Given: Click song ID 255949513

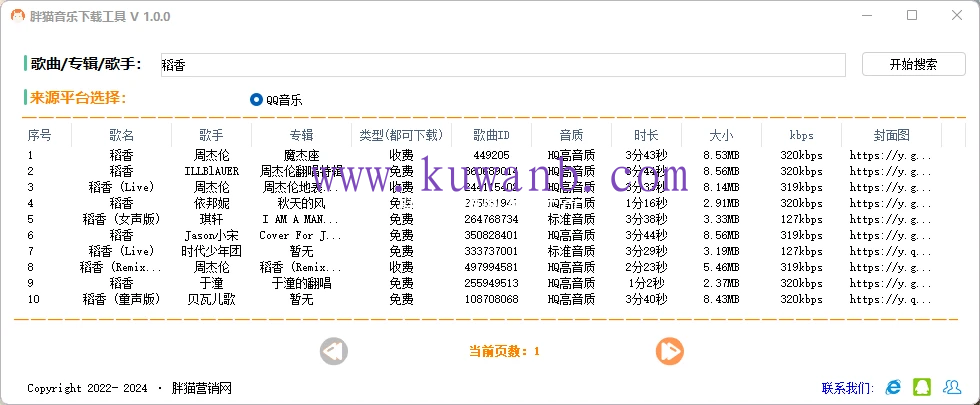Looking at the screenshot, I should point(491,284).
